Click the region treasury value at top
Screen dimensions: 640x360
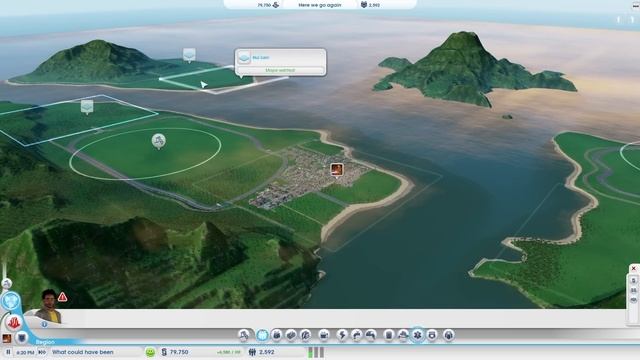pyautogui.click(x=268, y=5)
